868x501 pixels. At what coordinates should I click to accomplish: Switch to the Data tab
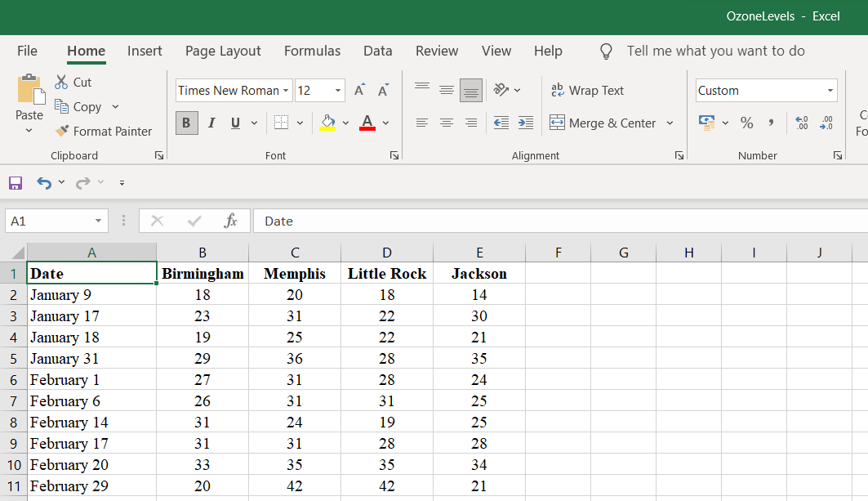[377, 51]
